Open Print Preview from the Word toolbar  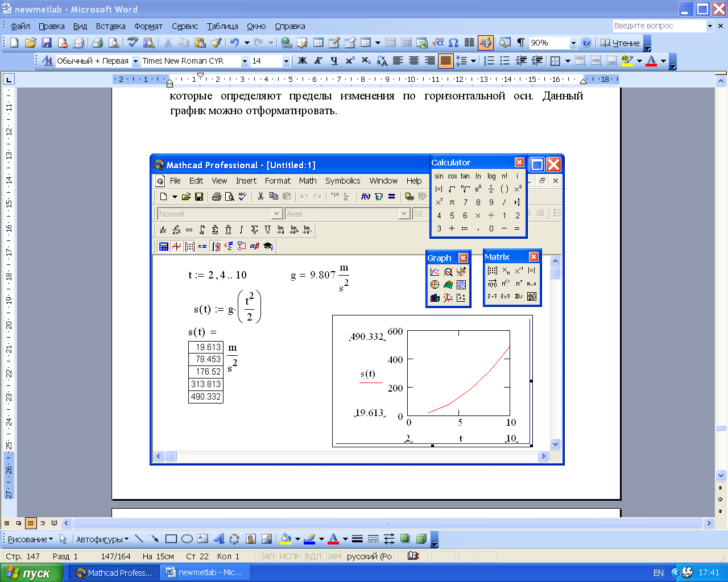(113, 43)
